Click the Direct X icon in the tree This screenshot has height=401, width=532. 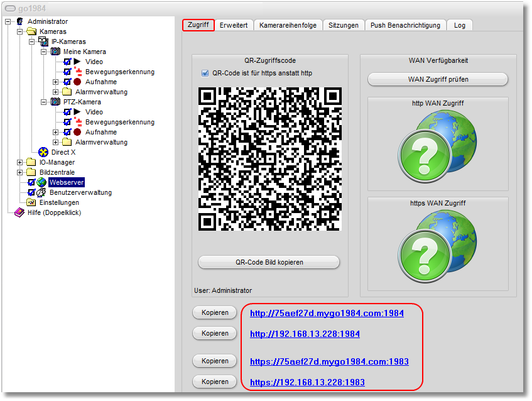(x=43, y=152)
